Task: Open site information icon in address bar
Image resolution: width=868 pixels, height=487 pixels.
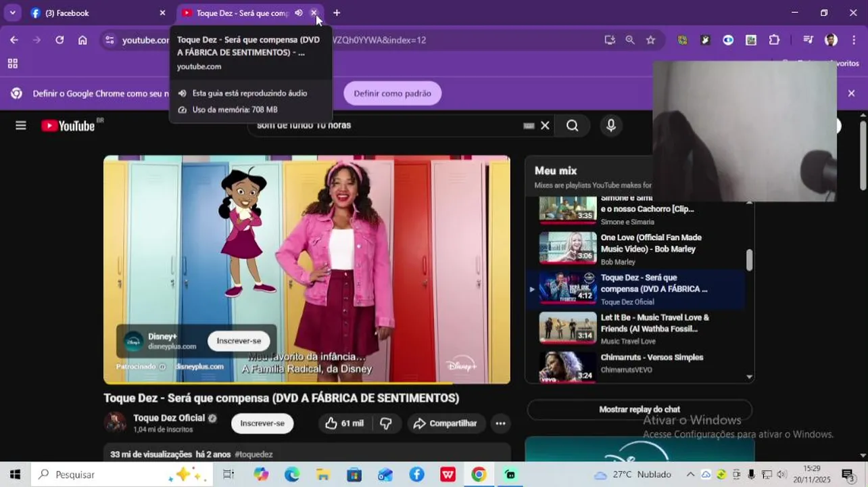Action: [x=110, y=40]
